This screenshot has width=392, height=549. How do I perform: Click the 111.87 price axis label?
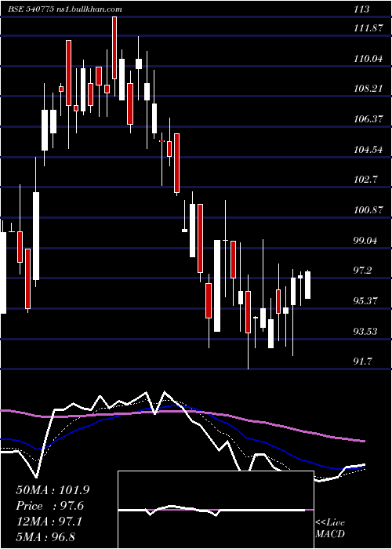pos(368,29)
